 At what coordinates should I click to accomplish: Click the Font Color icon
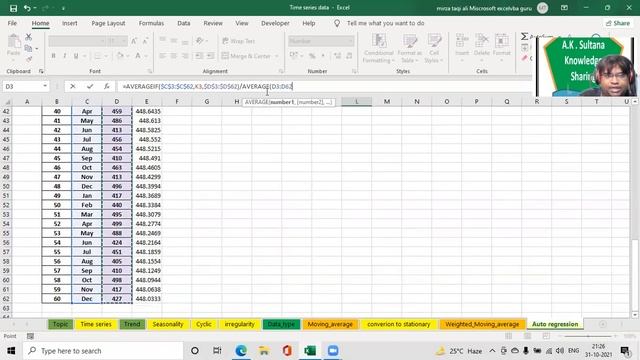coord(138,56)
